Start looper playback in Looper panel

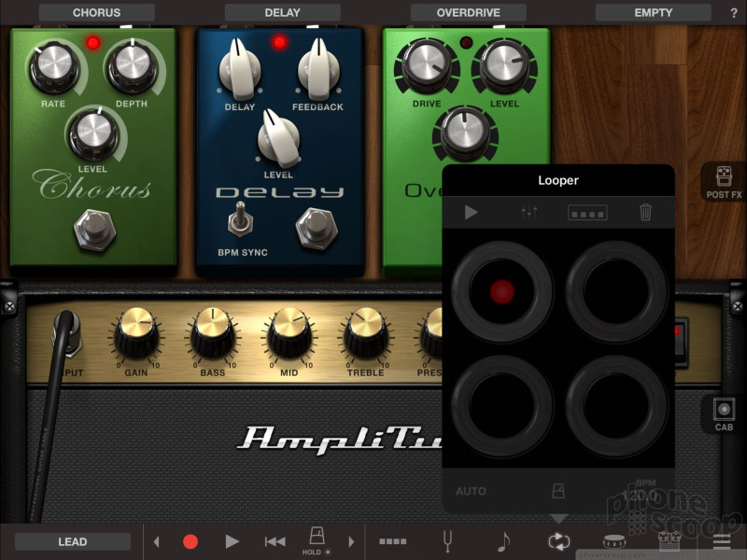click(471, 212)
